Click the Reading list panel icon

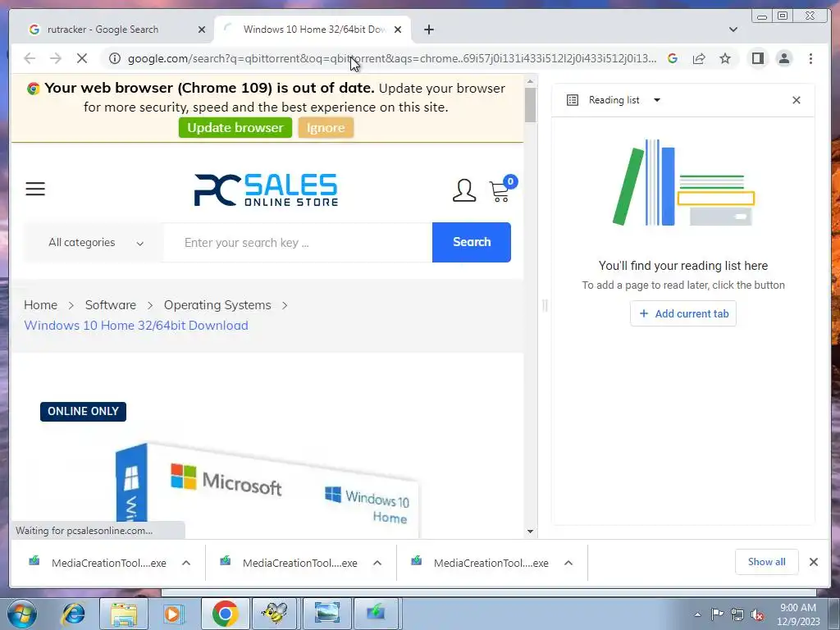[572, 100]
